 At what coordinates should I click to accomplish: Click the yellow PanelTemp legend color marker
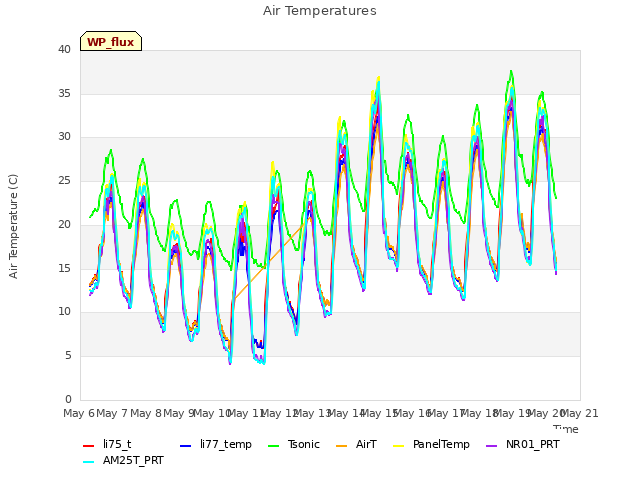(398, 446)
